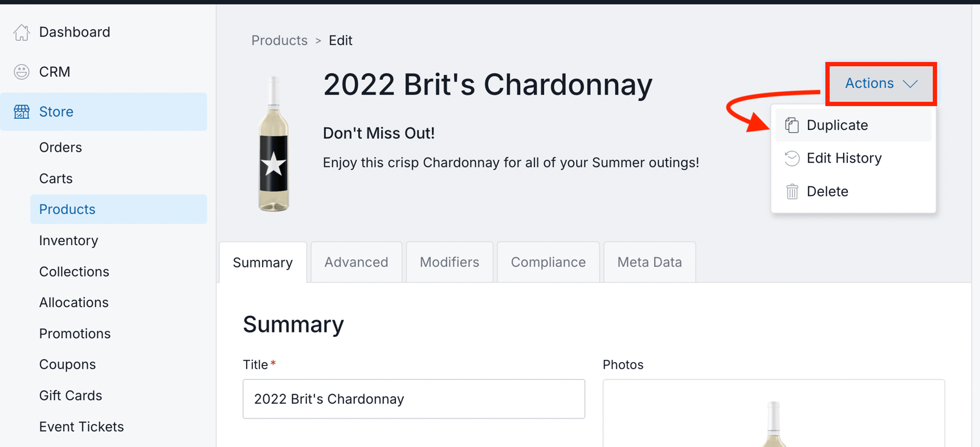Navigate to Inventory in the sidebar
Viewport: 980px width, 447px height.
click(x=68, y=241)
